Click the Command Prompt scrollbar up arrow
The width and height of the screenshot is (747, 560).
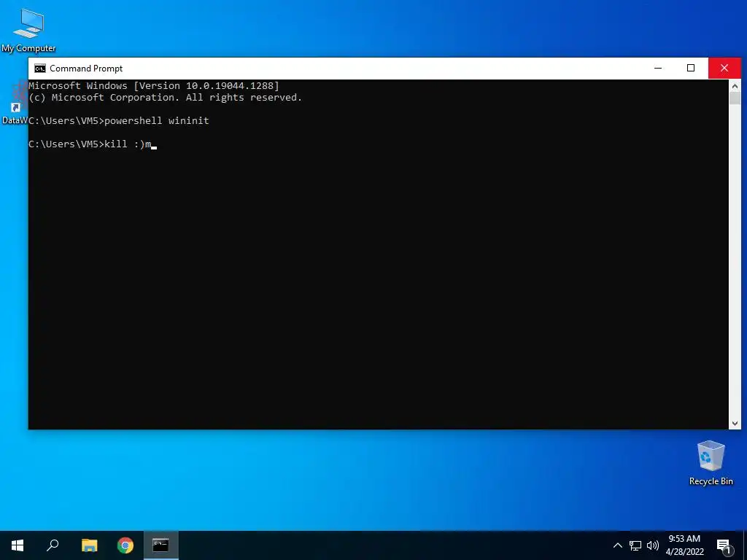735,86
